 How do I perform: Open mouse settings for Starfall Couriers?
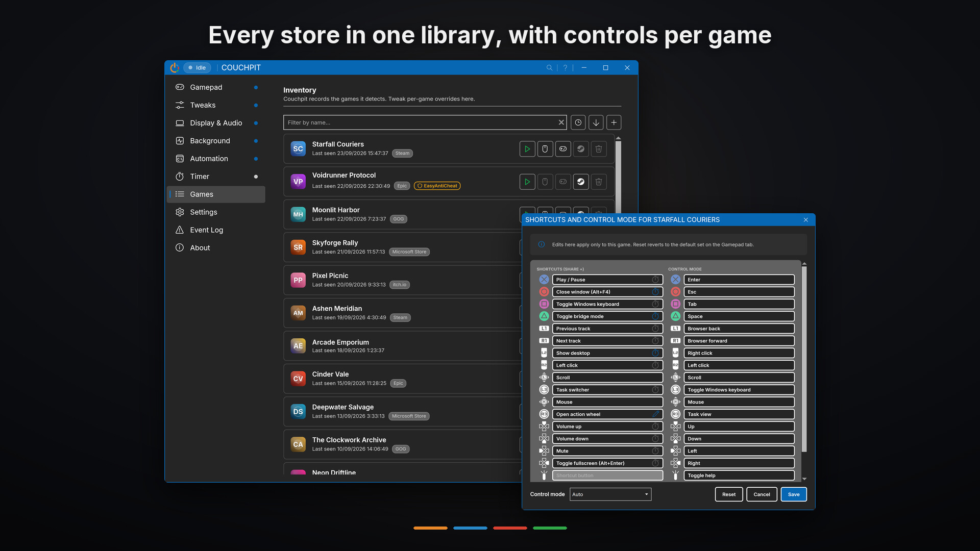(545, 149)
